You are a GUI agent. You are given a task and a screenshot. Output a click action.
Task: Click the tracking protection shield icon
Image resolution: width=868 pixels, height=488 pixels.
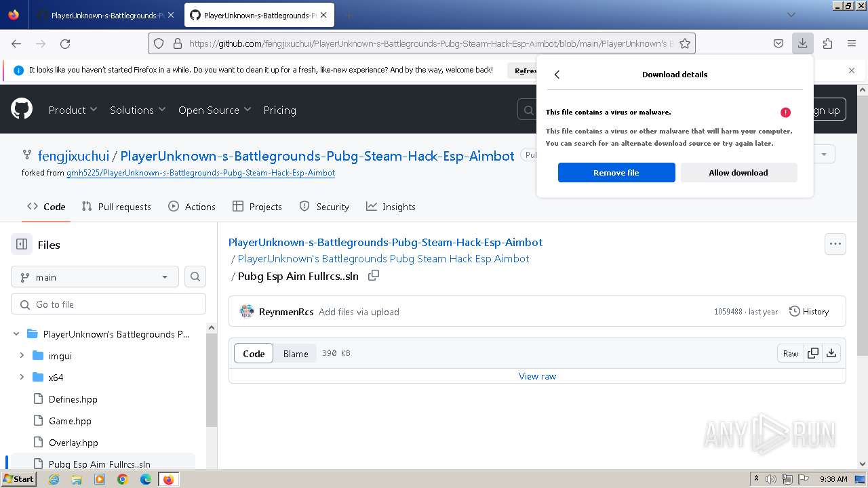tap(159, 43)
